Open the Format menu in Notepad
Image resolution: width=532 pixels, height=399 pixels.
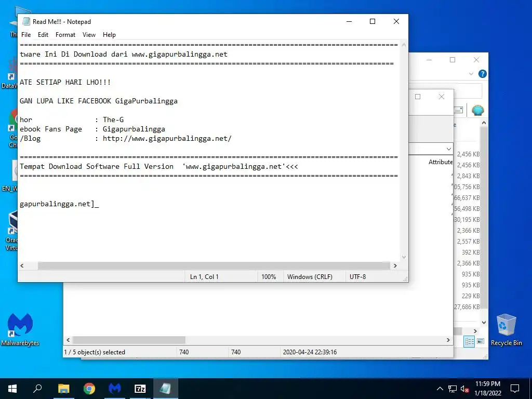tap(65, 35)
